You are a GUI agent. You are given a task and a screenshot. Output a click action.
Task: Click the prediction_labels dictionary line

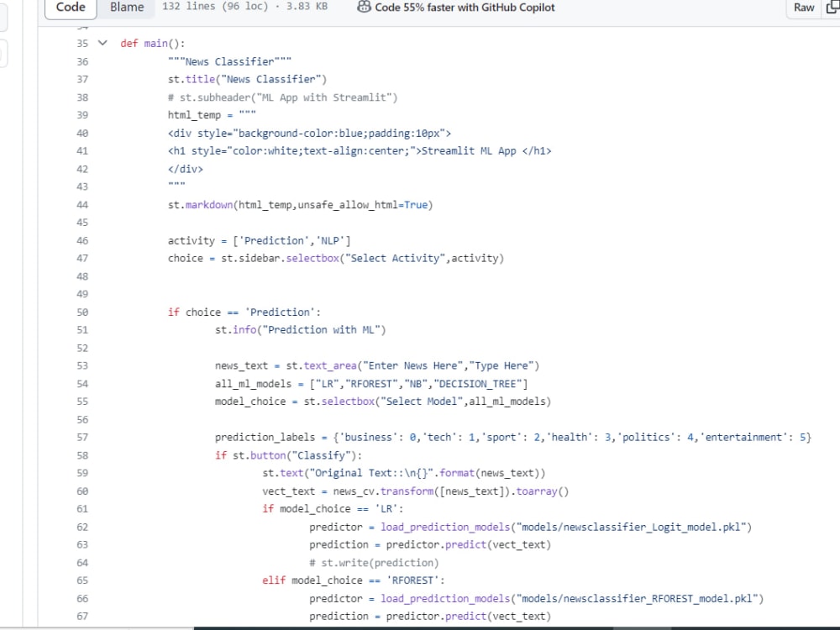[x=513, y=437]
